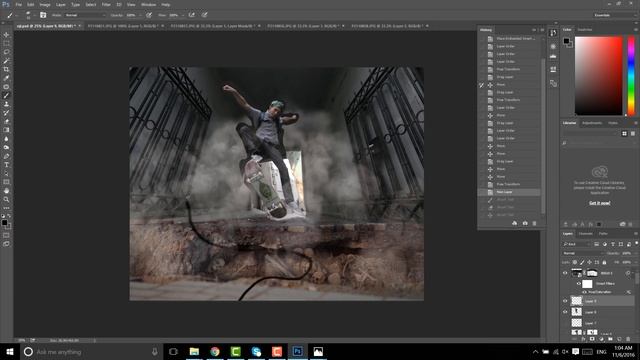
Task: Select the Move tool
Action: click(x=6, y=35)
